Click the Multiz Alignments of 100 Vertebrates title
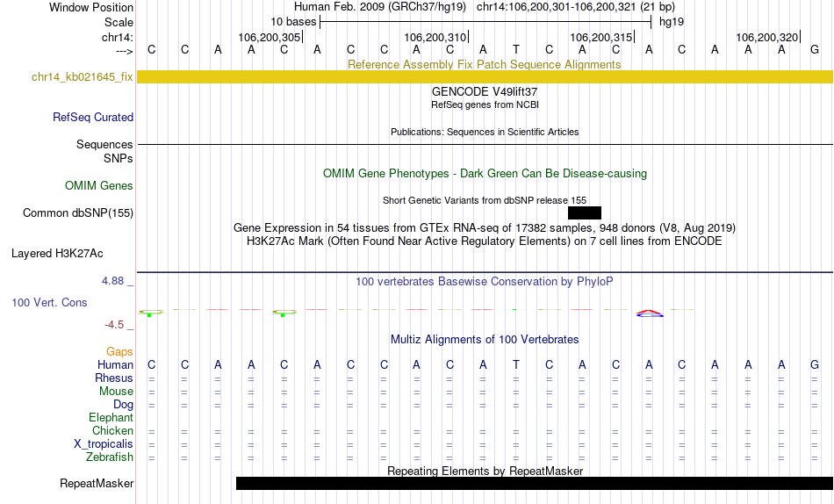834x504 pixels. 485,340
